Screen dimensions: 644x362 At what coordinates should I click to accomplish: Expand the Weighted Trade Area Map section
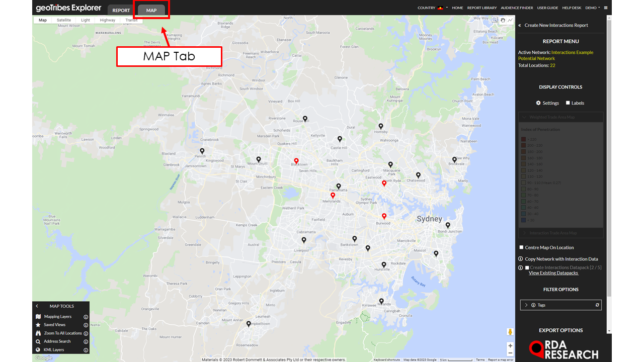(x=560, y=117)
